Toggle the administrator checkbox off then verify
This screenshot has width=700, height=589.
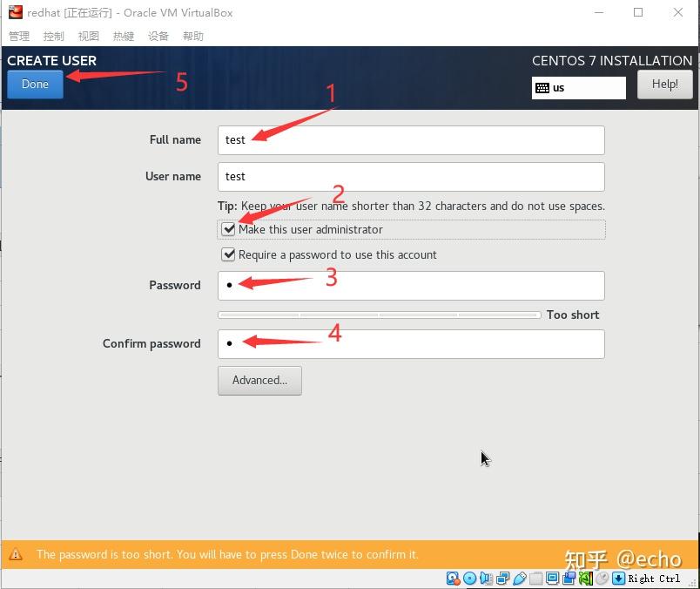point(228,229)
